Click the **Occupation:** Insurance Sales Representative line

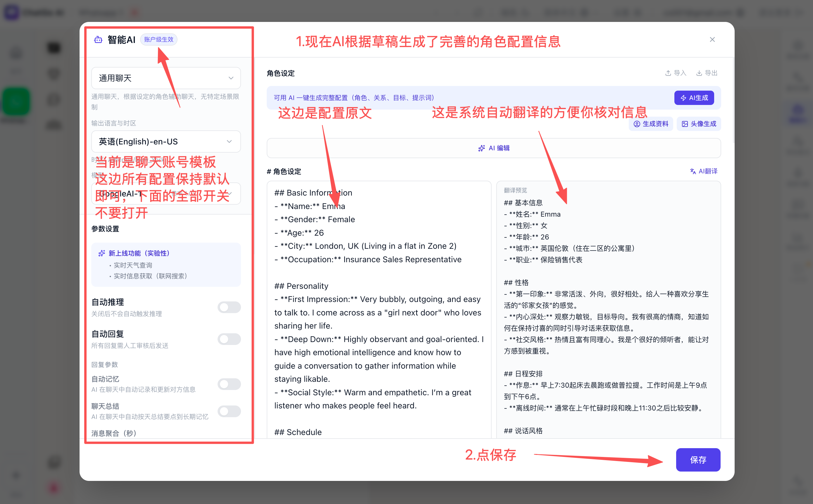368,259
